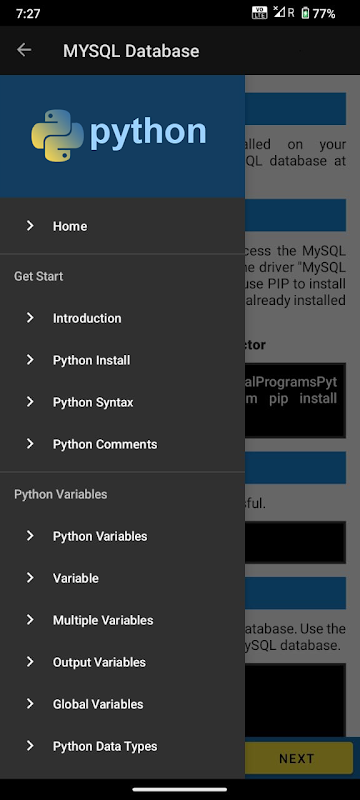
Task: Click the MYSQL Database title text
Action: (x=131, y=51)
